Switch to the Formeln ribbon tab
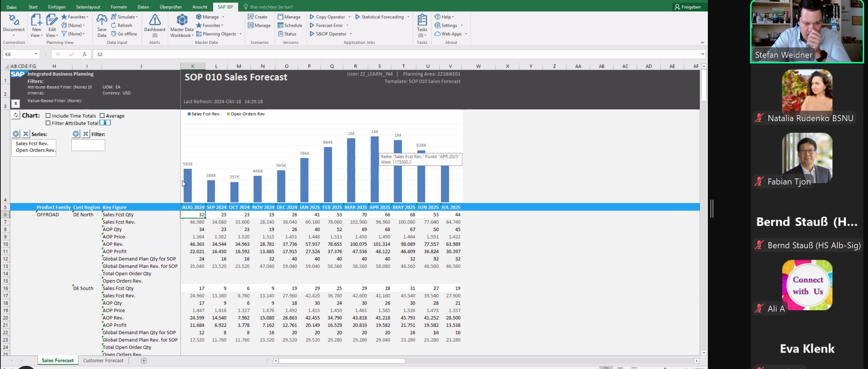Image resolution: width=868 pixels, height=369 pixels. point(119,7)
